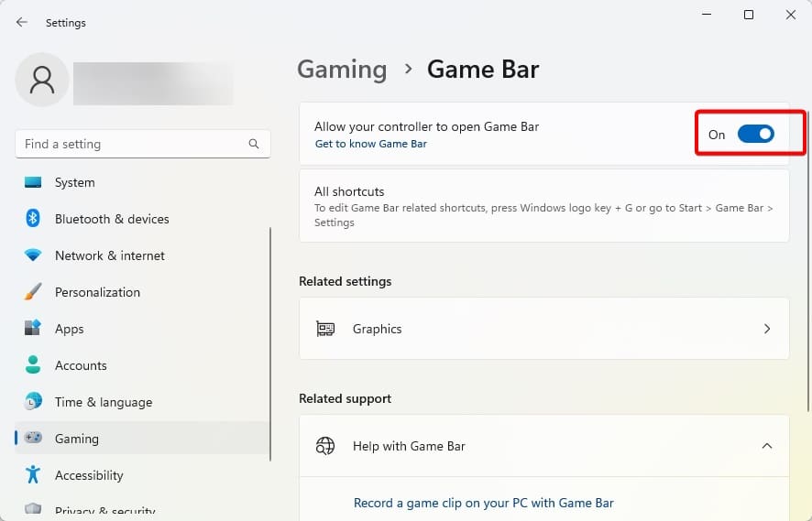Click the Related settings heading
812x521 pixels.
click(x=345, y=281)
